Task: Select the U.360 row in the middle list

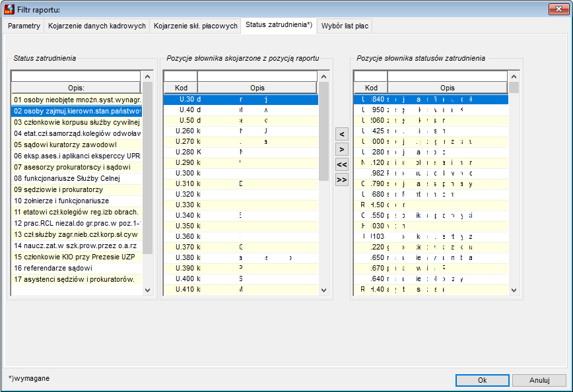Action: coord(241,236)
